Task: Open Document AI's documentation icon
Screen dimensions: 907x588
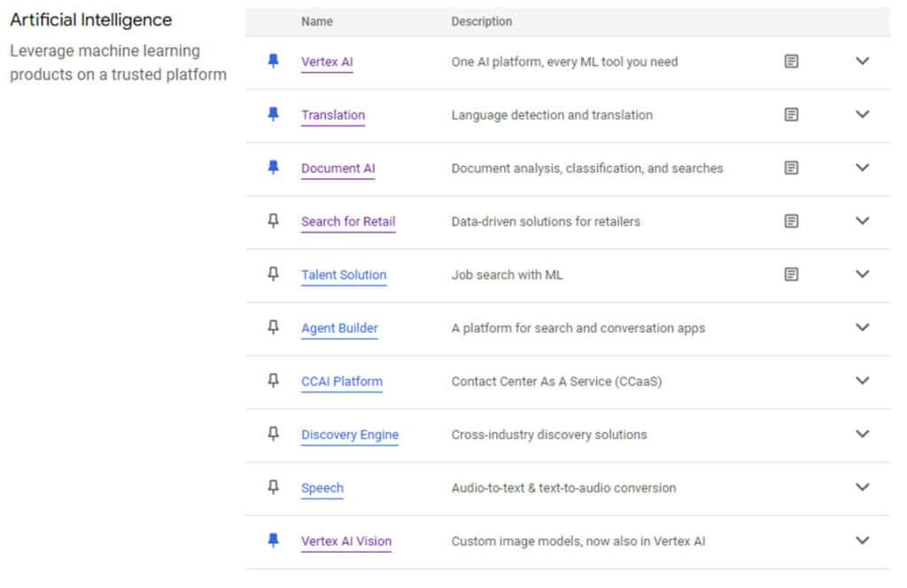Action: click(x=791, y=167)
